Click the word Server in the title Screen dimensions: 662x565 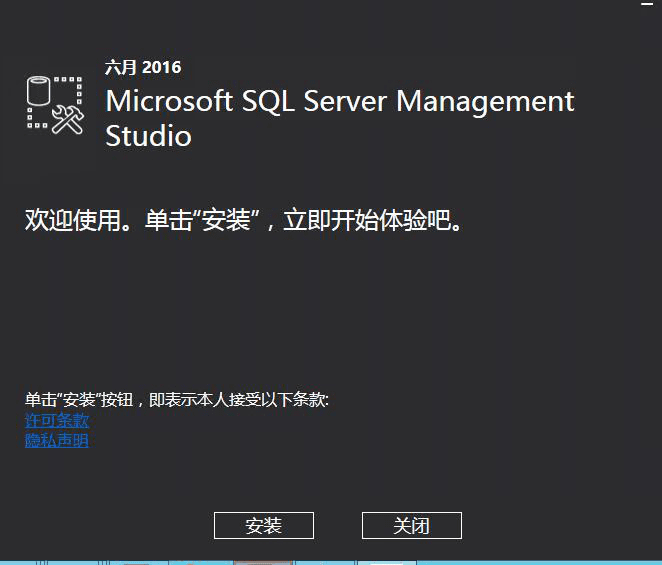point(346,101)
